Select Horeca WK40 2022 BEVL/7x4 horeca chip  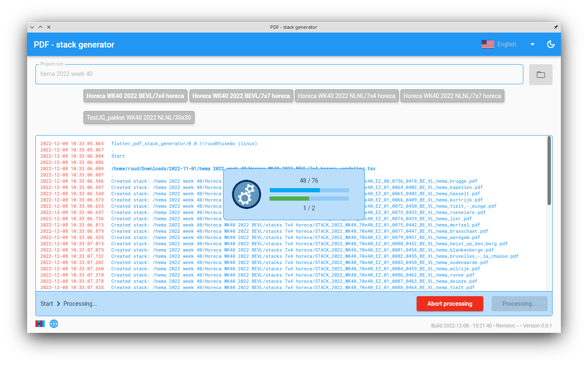(x=135, y=96)
